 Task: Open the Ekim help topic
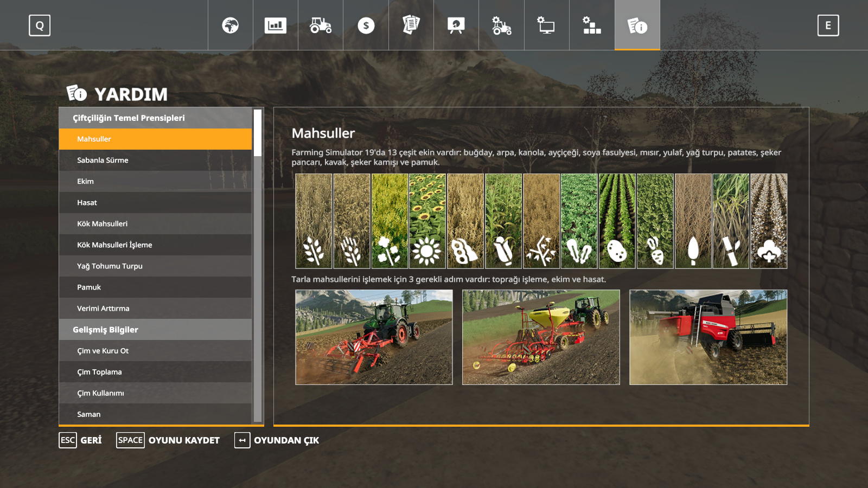(155, 181)
